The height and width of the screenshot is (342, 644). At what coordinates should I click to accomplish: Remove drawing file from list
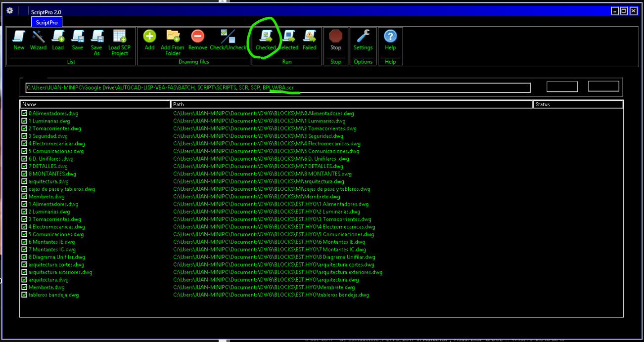[x=197, y=40]
